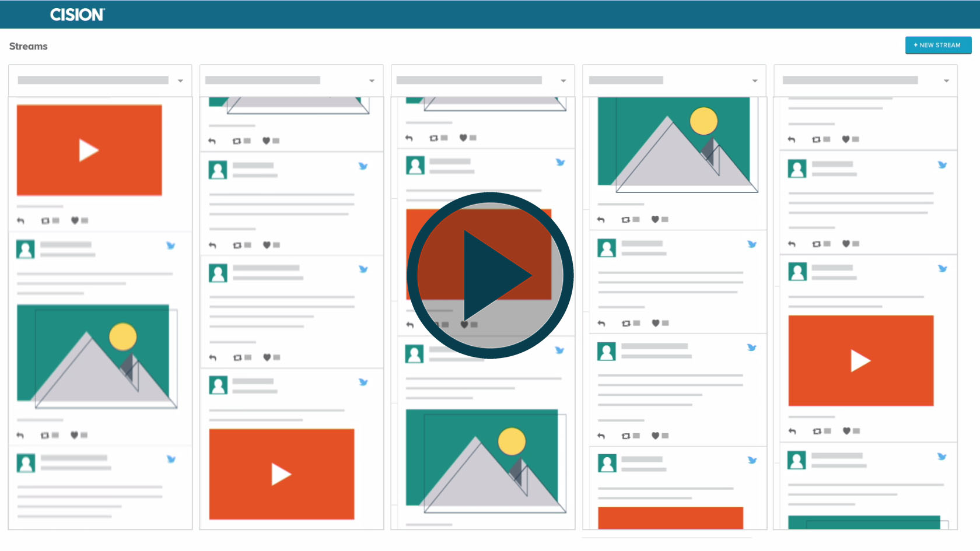
Task: Play the orange video in first stream
Action: coord(89,150)
